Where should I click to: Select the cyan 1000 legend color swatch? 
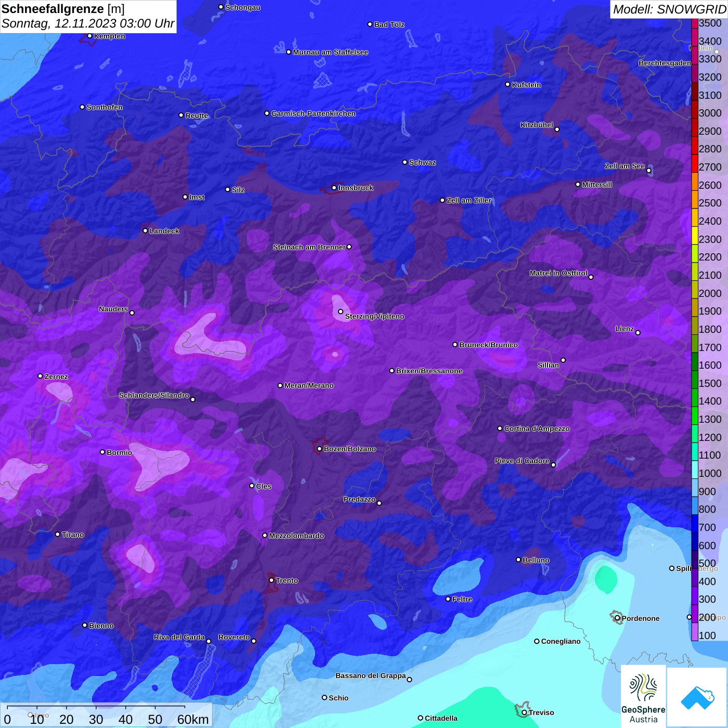[x=694, y=470]
